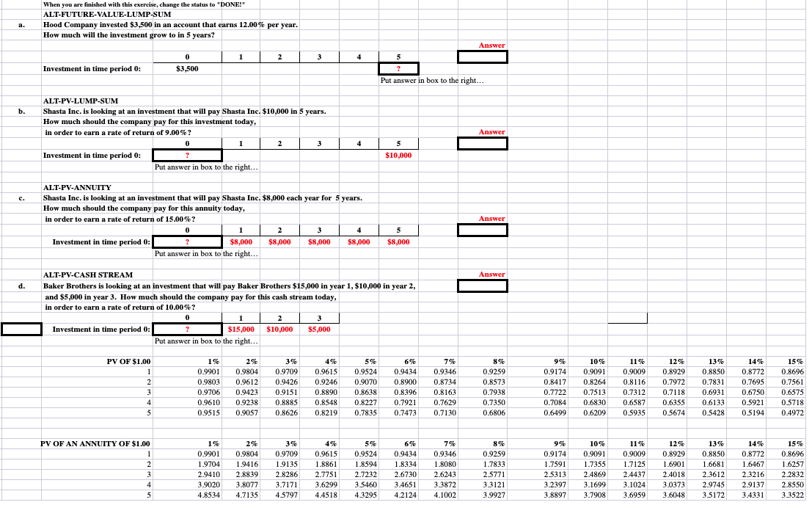Image resolution: width=812 pixels, height=527 pixels.
Task: Select the 0.8264 factor for 10% year 2
Action: [x=594, y=382]
